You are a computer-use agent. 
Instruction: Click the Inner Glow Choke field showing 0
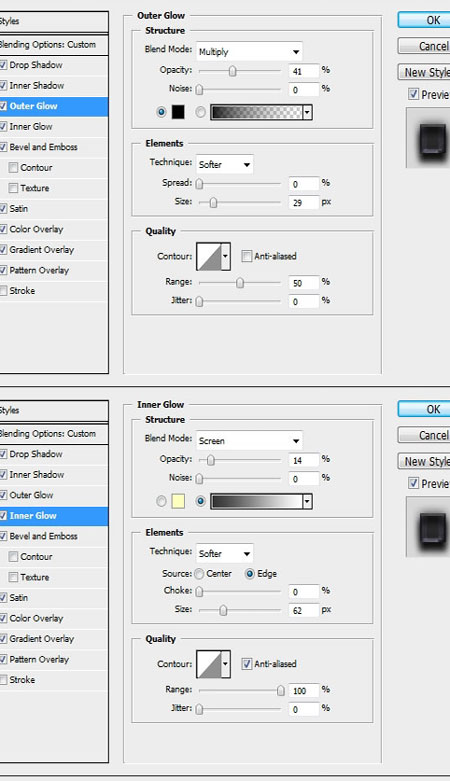tap(303, 591)
